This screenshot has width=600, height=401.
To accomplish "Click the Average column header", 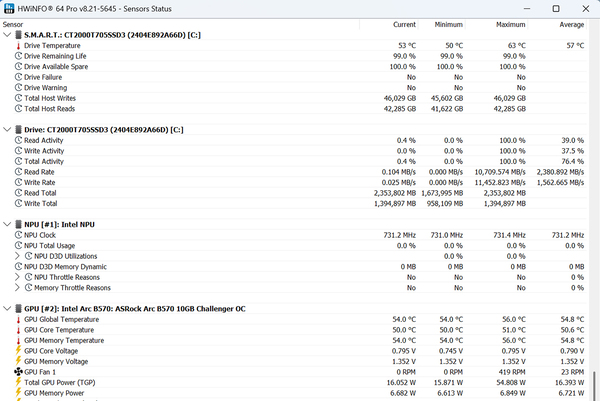I will point(572,24).
